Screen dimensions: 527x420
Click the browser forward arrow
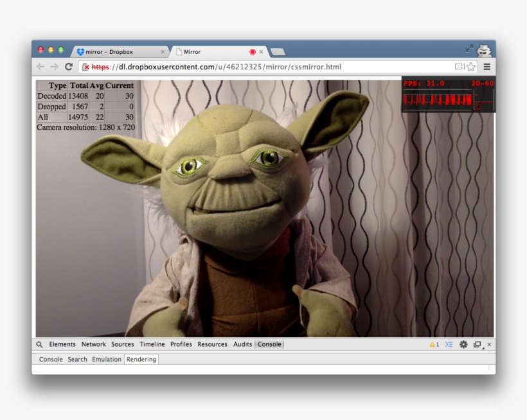(55, 67)
